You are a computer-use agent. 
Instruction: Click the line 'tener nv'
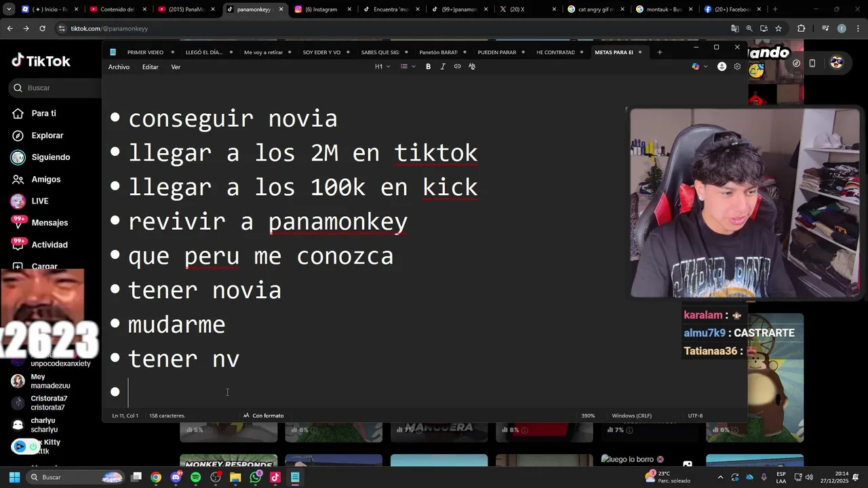[184, 359]
